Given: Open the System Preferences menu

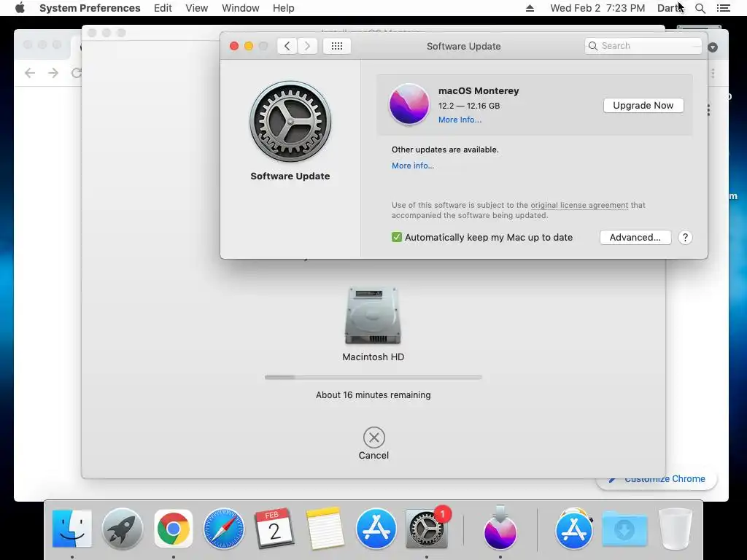Looking at the screenshot, I should point(90,8).
